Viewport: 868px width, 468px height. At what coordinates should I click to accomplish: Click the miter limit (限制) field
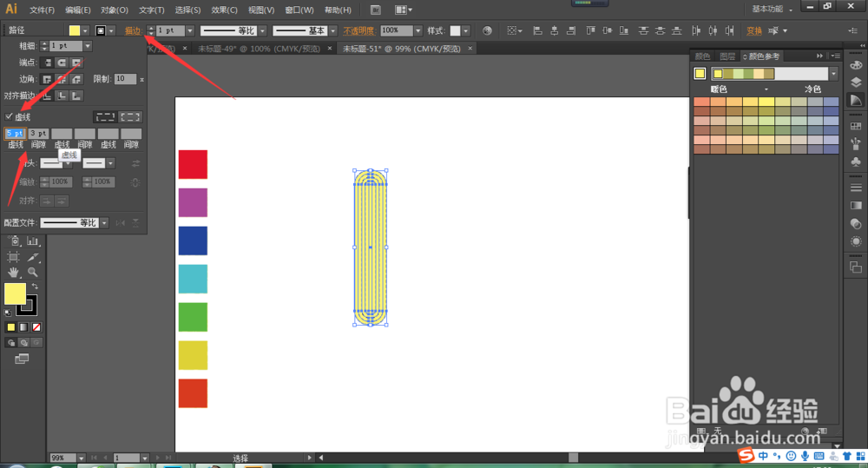[125, 79]
